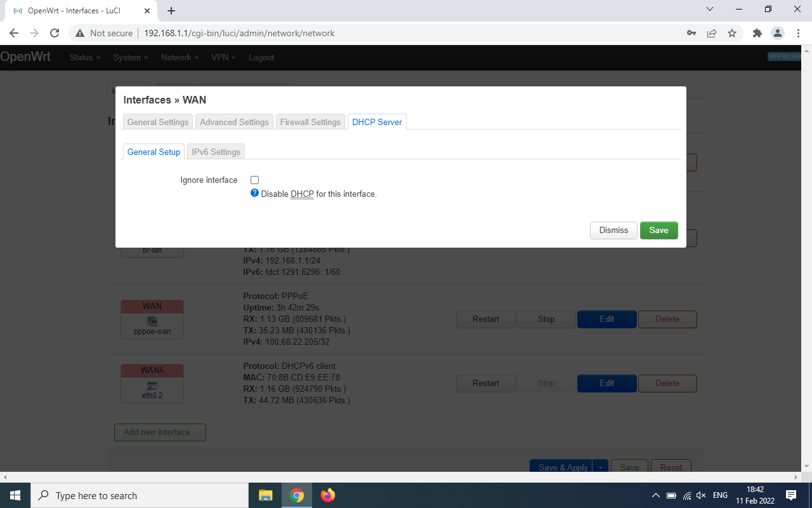Viewport: 812px width, 508px height.
Task: Click the muted volume icon
Action: (x=701, y=495)
